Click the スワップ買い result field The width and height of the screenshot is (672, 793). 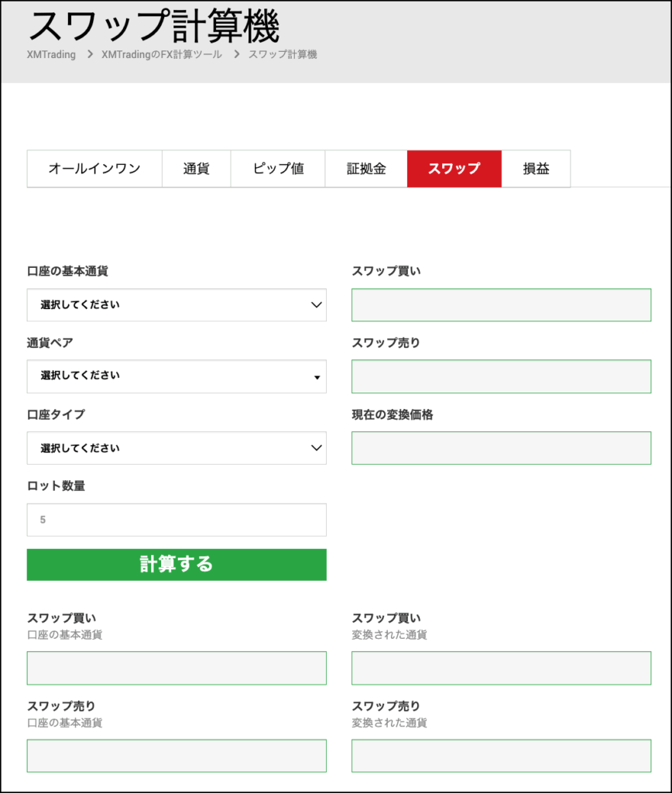[502, 305]
